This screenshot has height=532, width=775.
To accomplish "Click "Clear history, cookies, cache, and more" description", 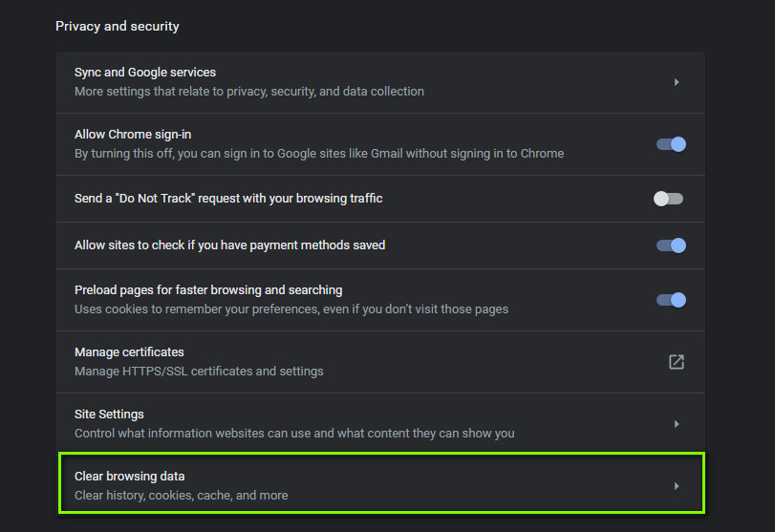I will pos(181,496).
